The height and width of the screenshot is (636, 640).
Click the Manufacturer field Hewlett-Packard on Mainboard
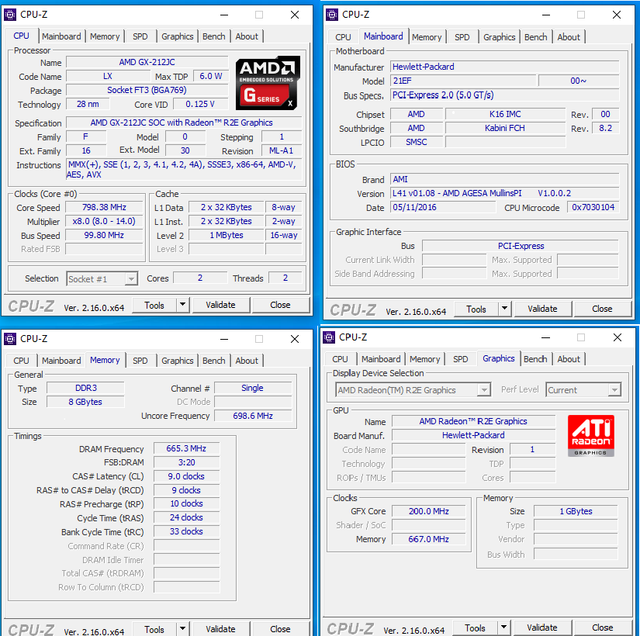tap(504, 67)
